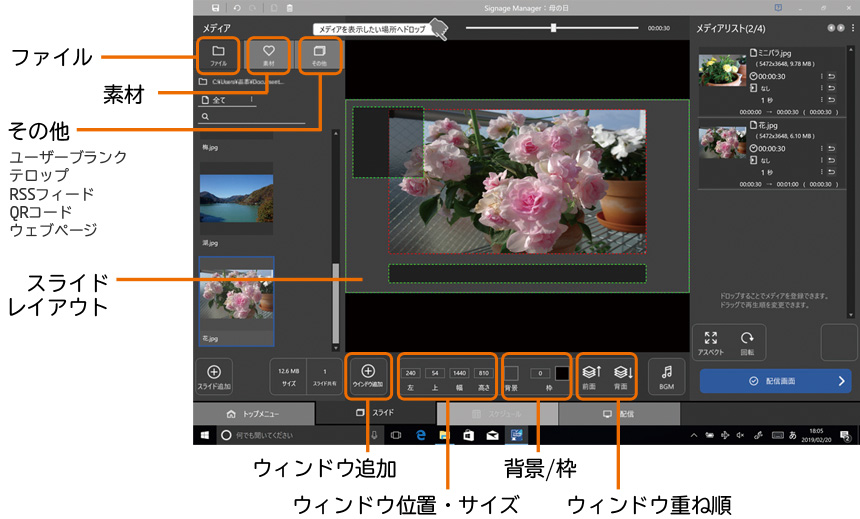Toggle the アスペクト aspect ratio button
This screenshot has width=860, height=519.
click(x=711, y=343)
